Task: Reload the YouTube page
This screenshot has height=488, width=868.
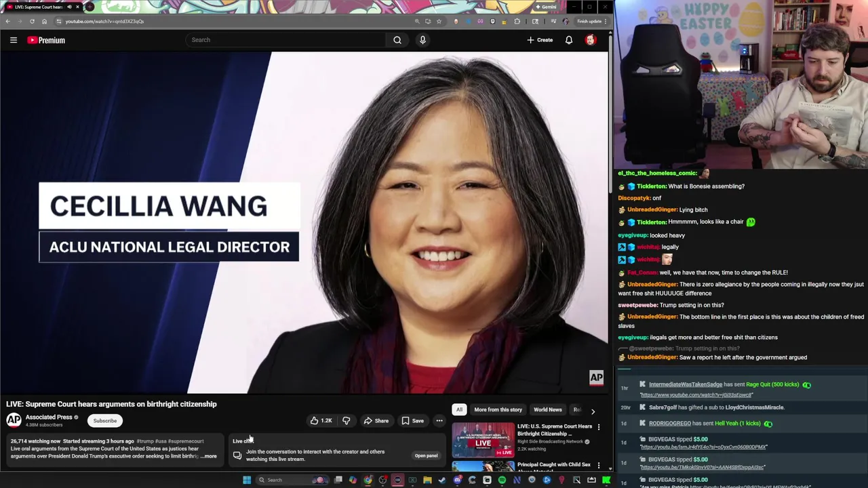Action: pos(32,21)
